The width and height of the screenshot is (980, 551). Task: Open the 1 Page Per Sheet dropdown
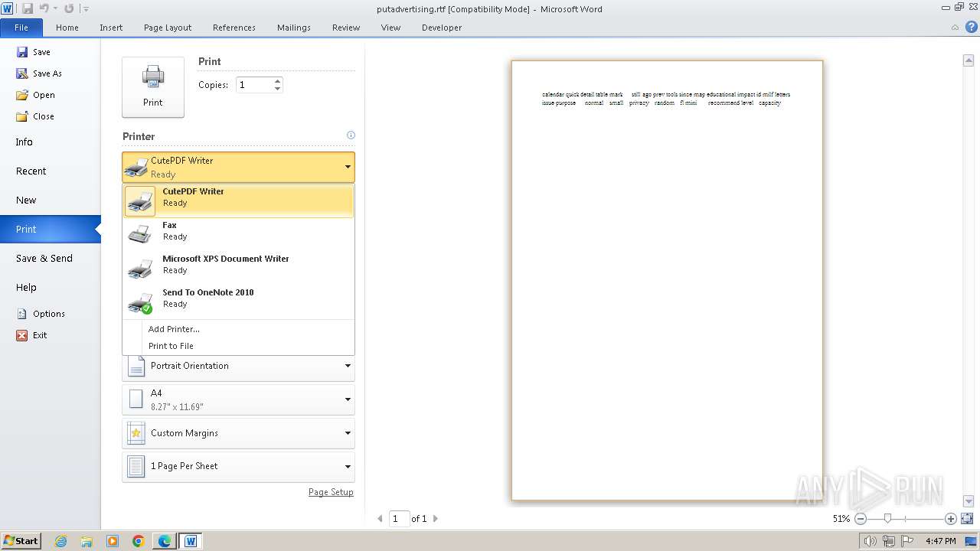(238, 467)
